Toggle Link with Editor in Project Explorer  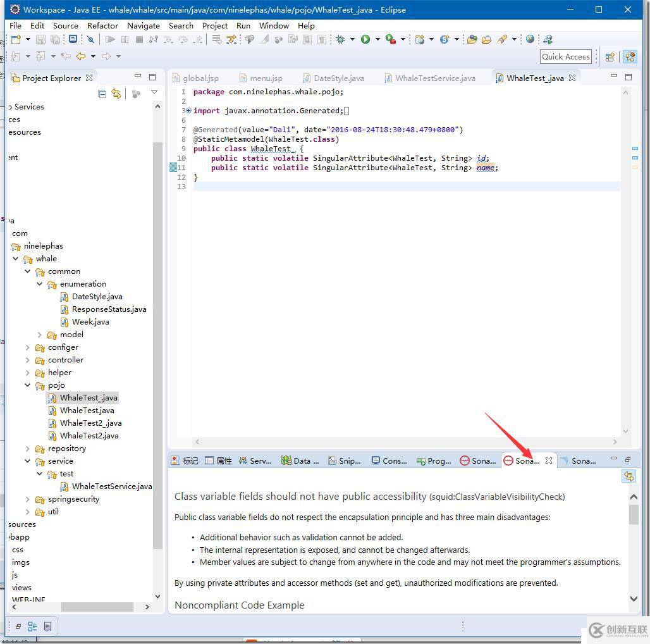click(116, 94)
